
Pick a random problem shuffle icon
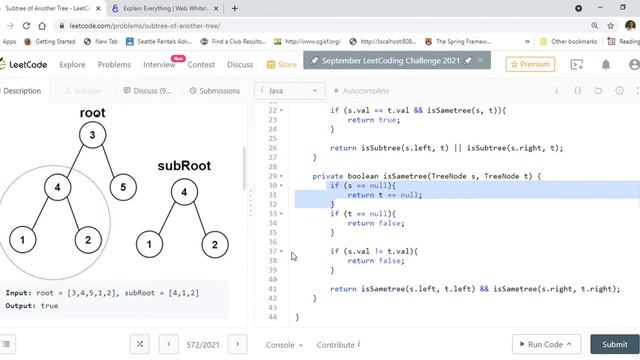tap(140, 344)
